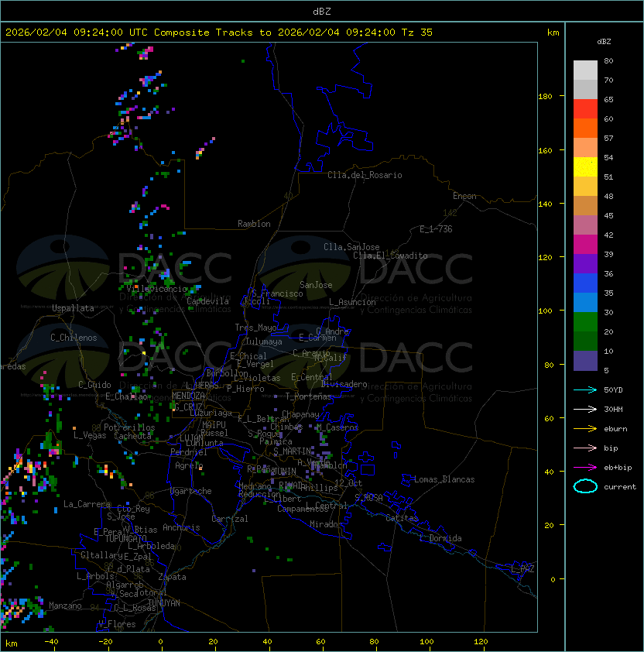Click the 'current' legend label text

pos(620,487)
